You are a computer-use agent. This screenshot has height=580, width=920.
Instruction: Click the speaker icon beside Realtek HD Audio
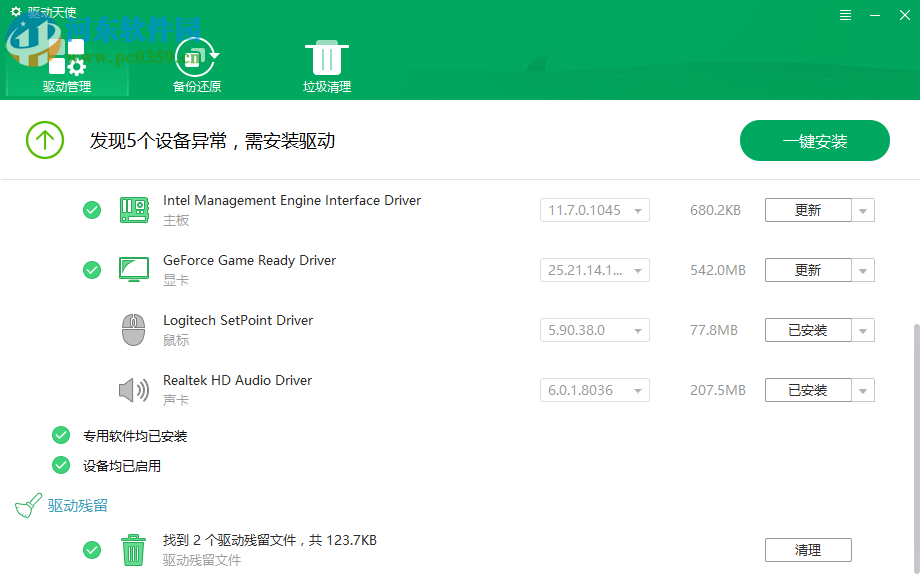pos(134,390)
